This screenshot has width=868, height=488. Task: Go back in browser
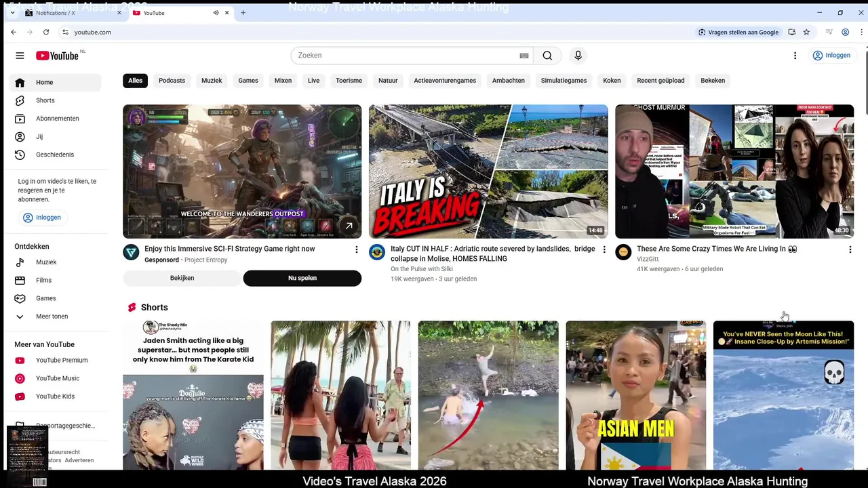(14, 32)
